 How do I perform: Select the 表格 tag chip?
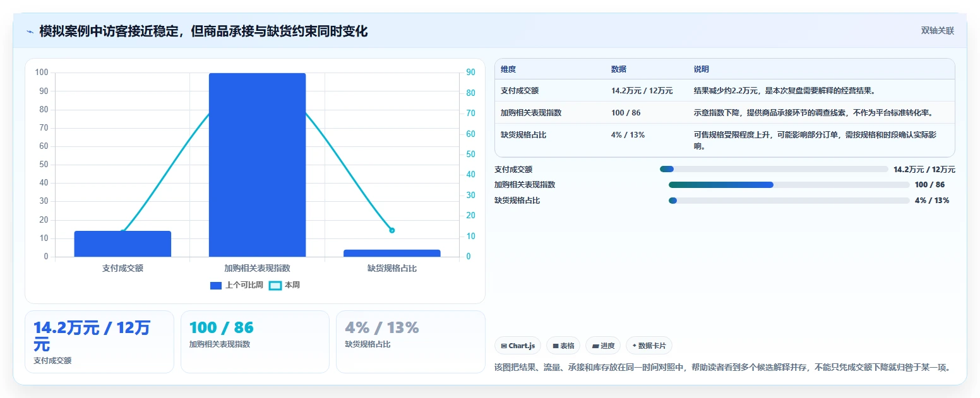563,346
